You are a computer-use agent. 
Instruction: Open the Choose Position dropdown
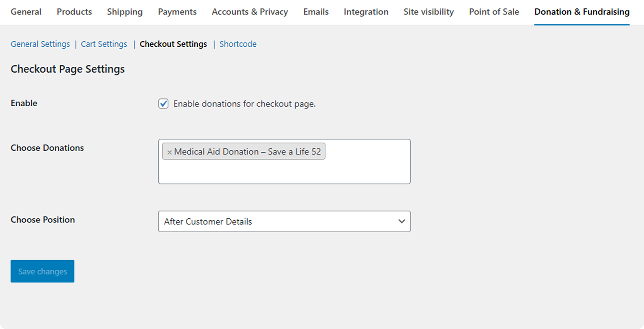(x=284, y=221)
